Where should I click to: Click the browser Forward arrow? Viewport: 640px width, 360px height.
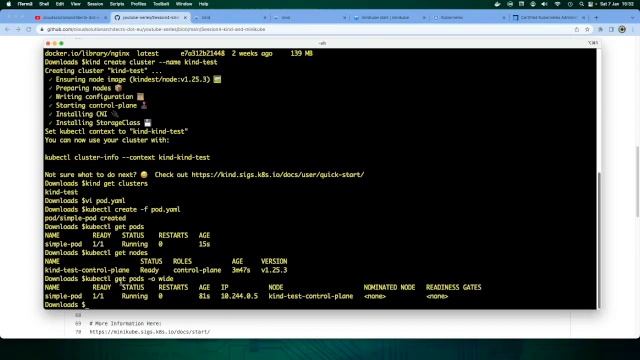click(18, 29)
